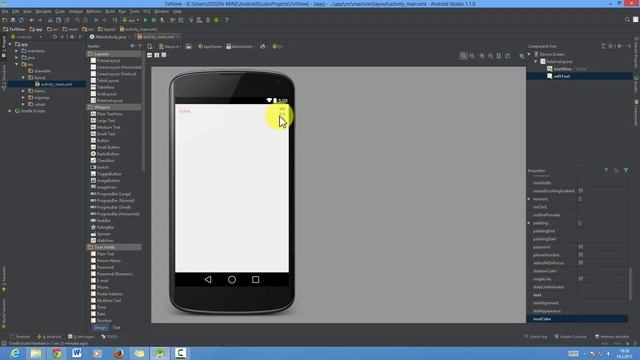Open the Nexus 4 device selector
The image size is (640, 360).
tap(169, 47)
